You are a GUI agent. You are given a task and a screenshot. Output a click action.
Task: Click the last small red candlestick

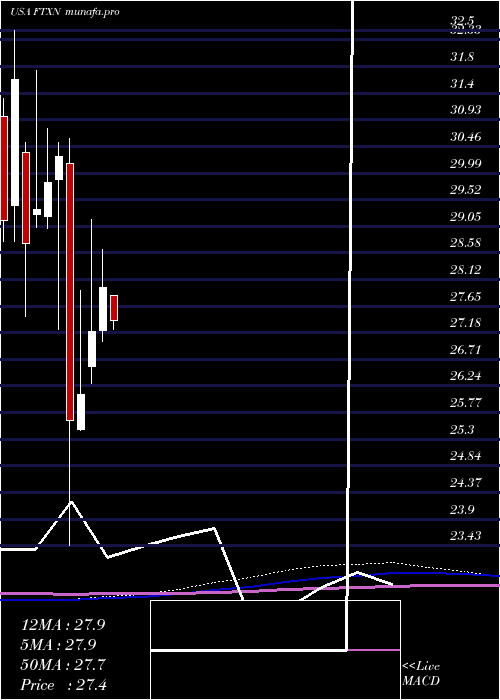pyautogui.click(x=114, y=308)
